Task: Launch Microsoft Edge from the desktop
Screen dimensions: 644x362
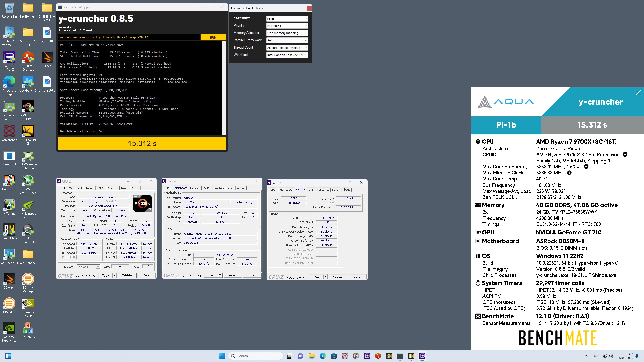Action: pyautogui.click(x=9, y=86)
